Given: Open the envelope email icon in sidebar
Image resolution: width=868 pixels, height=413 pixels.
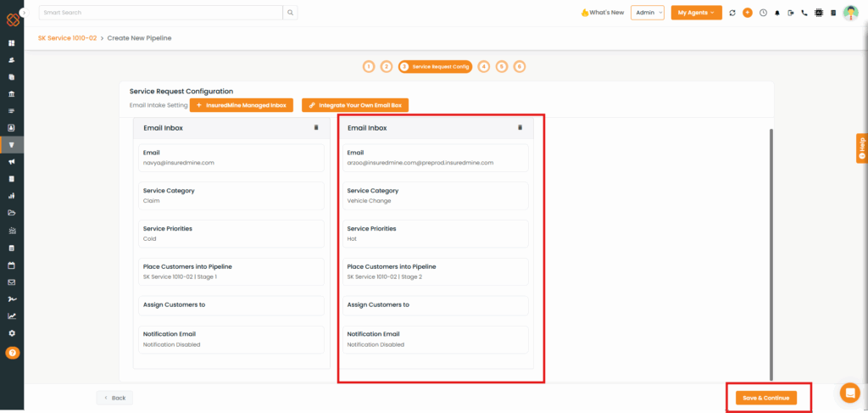Looking at the screenshot, I should click(x=12, y=282).
